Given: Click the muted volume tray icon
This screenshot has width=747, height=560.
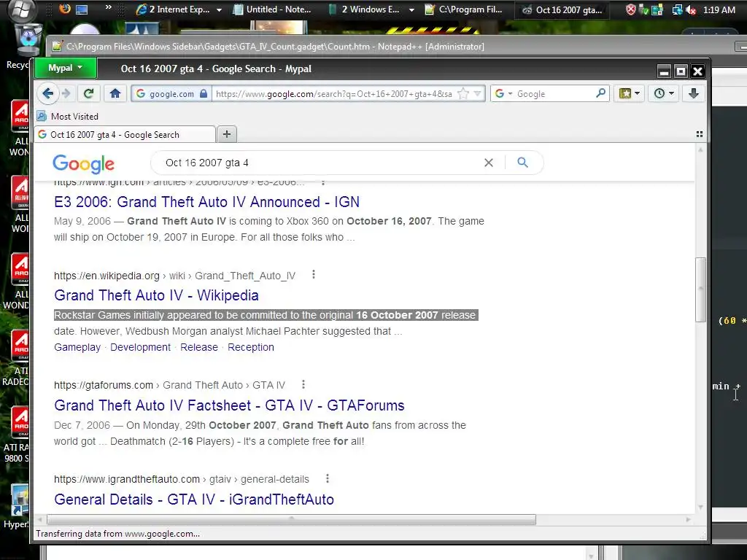Looking at the screenshot, I should pyautogui.click(x=691, y=9).
